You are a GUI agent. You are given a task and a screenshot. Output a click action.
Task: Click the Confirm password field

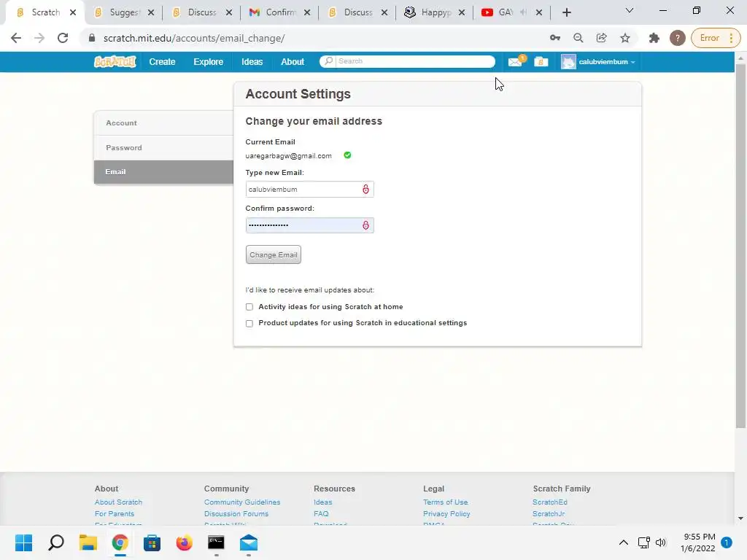coord(309,225)
